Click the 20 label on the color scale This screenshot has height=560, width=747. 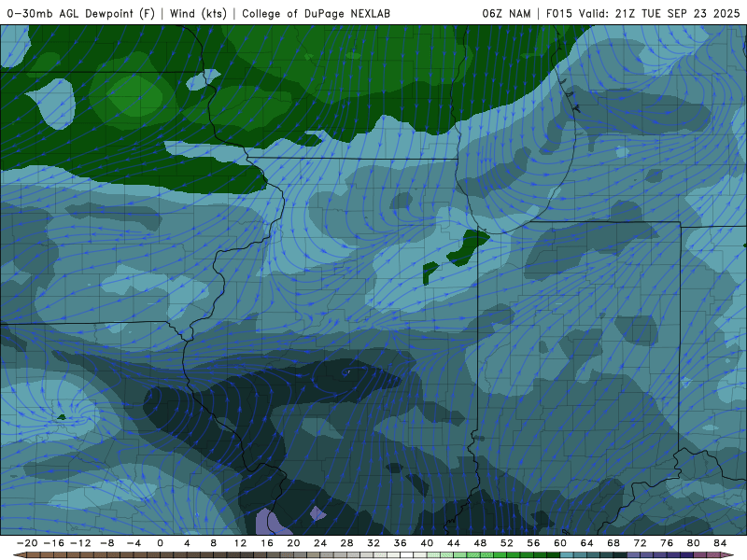[293, 543]
